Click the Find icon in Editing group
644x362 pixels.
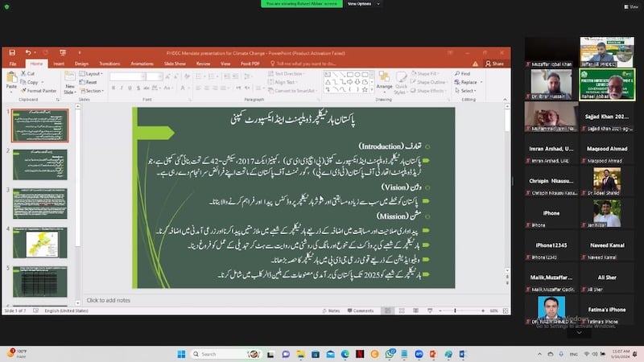pos(464,73)
